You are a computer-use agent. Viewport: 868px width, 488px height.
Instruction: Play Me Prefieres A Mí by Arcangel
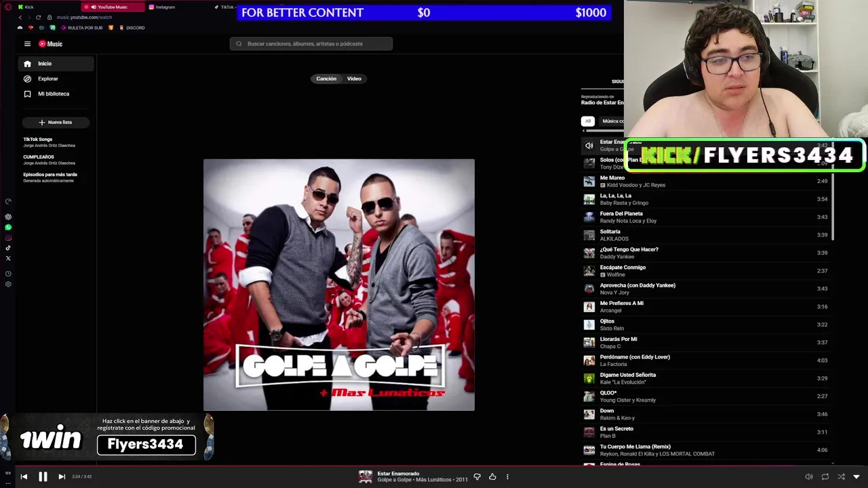(x=705, y=306)
